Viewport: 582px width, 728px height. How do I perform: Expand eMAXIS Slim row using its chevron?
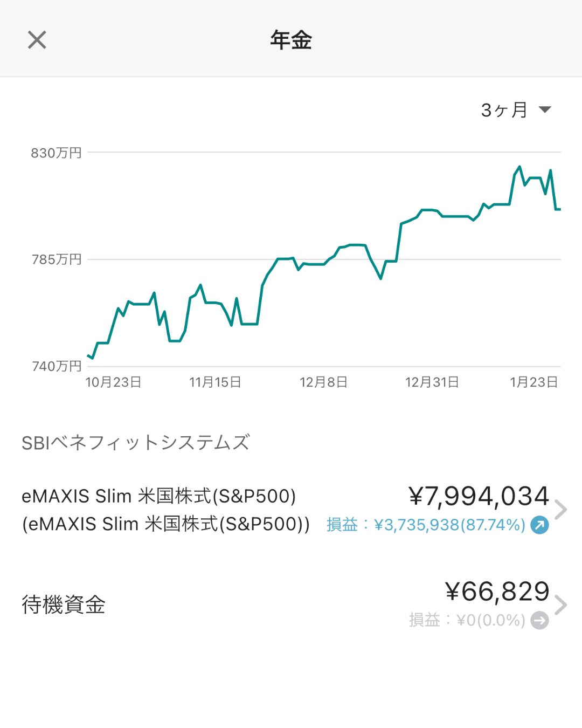[561, 510]
